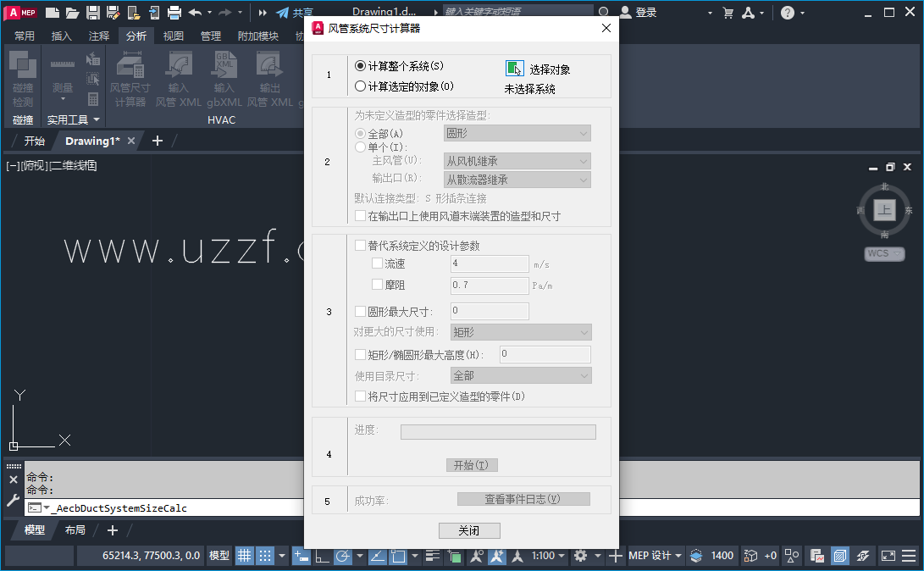The image size is (924, 571).
Task: Toggle the grid display icon in status bar
Action: point(243,556)
